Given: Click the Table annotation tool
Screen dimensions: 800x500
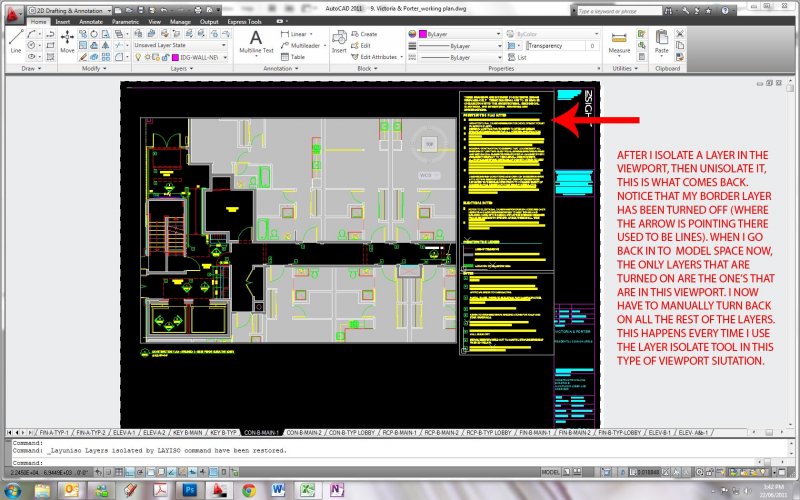Looking at the screenshot, I should [293, 57].
